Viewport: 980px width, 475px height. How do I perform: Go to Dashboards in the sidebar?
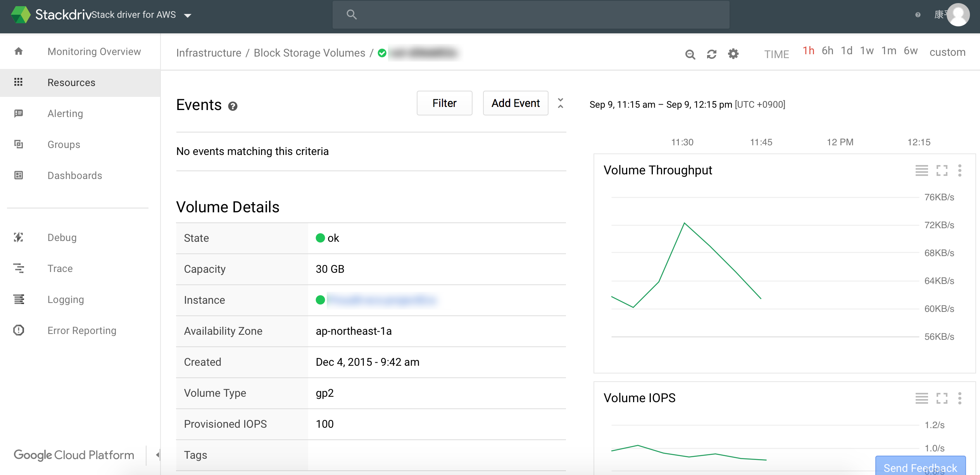[74, 176]
